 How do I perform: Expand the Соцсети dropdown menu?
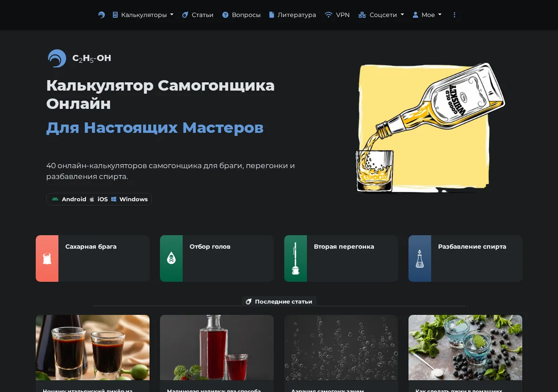point(381,15)
